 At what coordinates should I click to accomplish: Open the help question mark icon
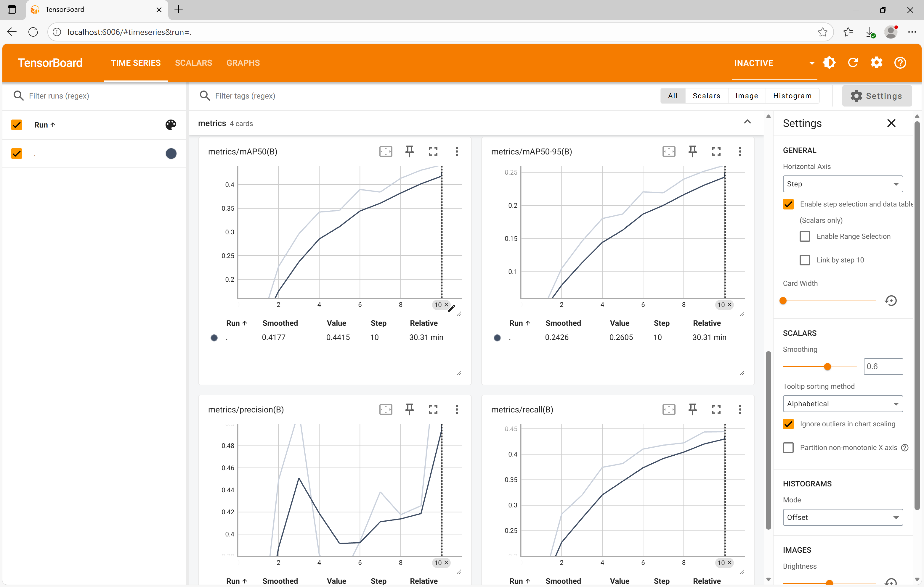[x=900, y=63]
